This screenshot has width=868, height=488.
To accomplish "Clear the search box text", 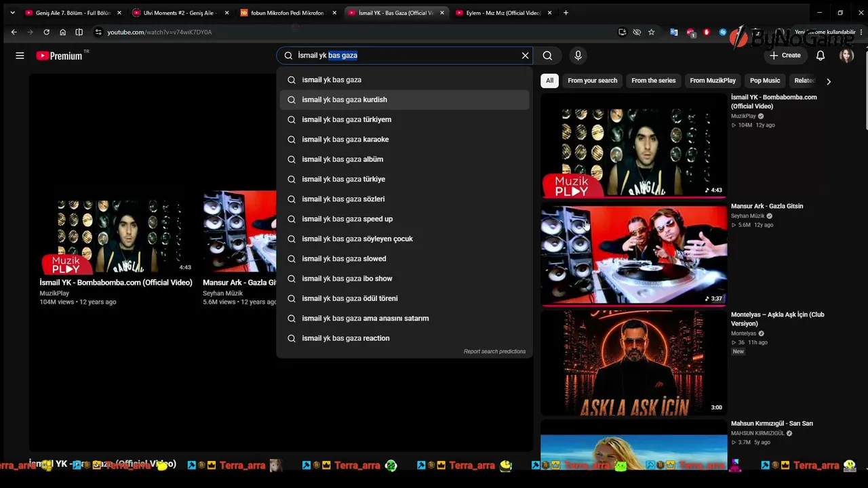I will tap(525, 56).
